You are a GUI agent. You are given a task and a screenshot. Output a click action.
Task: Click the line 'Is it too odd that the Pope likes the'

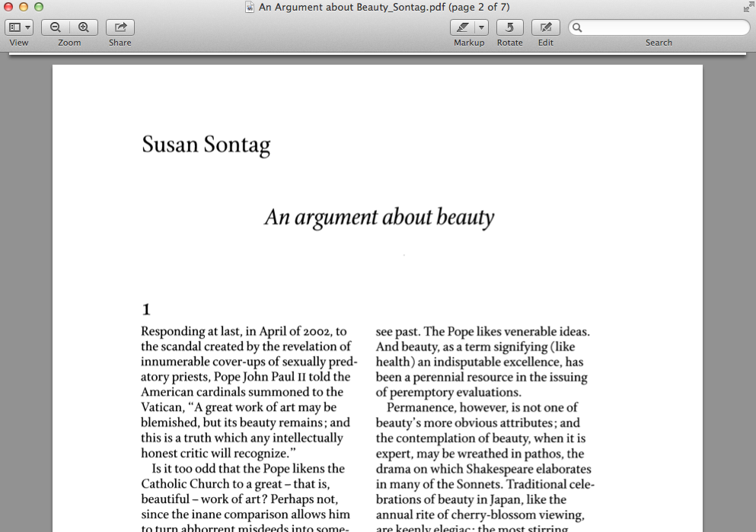(248, 469)
